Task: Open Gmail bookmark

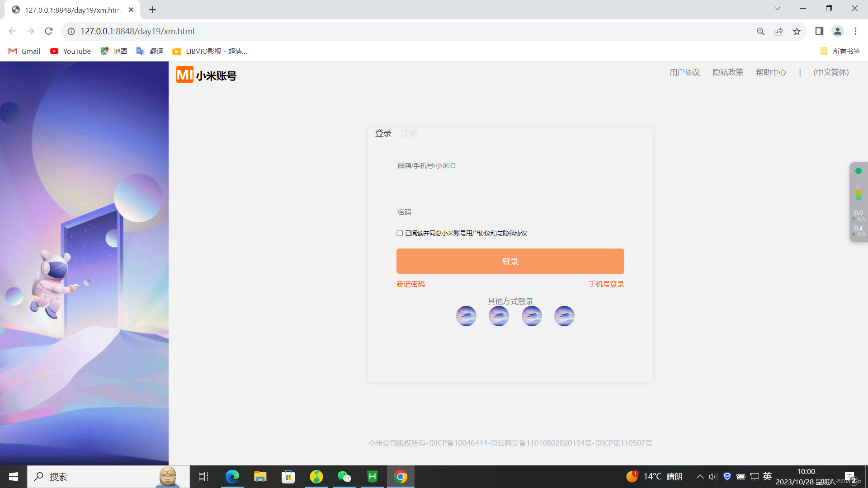Action: (x=24, y=51)
